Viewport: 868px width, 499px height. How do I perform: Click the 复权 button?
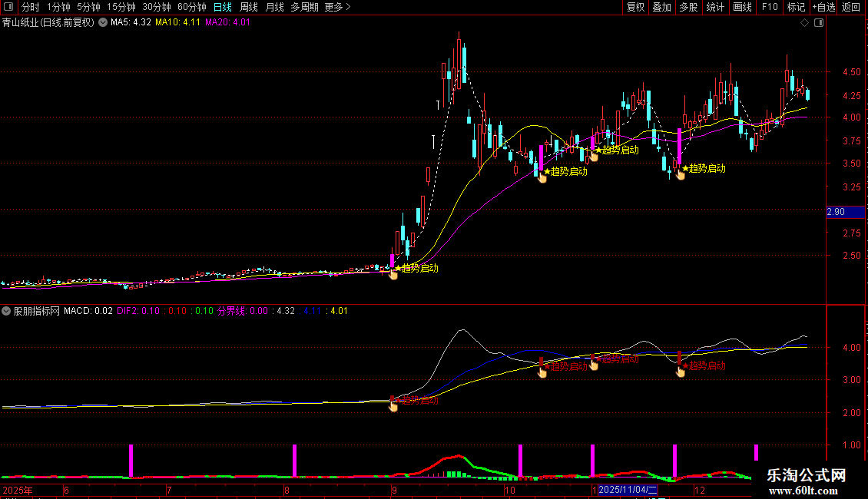click(635, 7)
